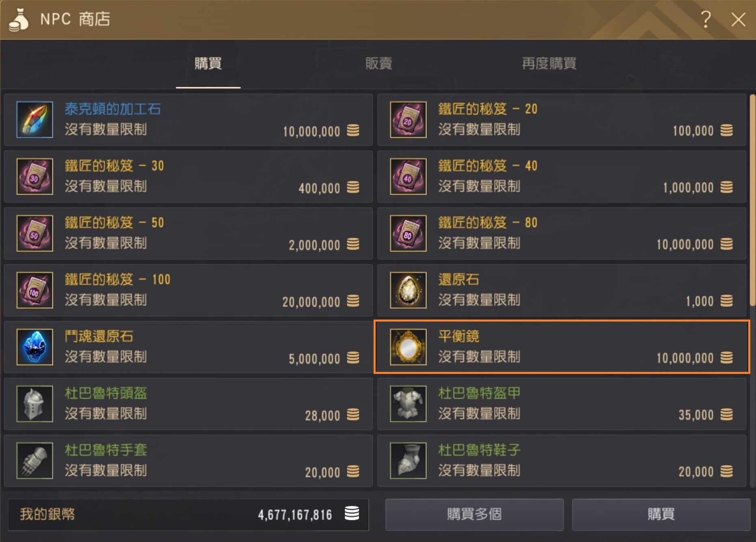
Task: Click the 杜巴魯特盔甲 armor icon
Action: [408, 404]
